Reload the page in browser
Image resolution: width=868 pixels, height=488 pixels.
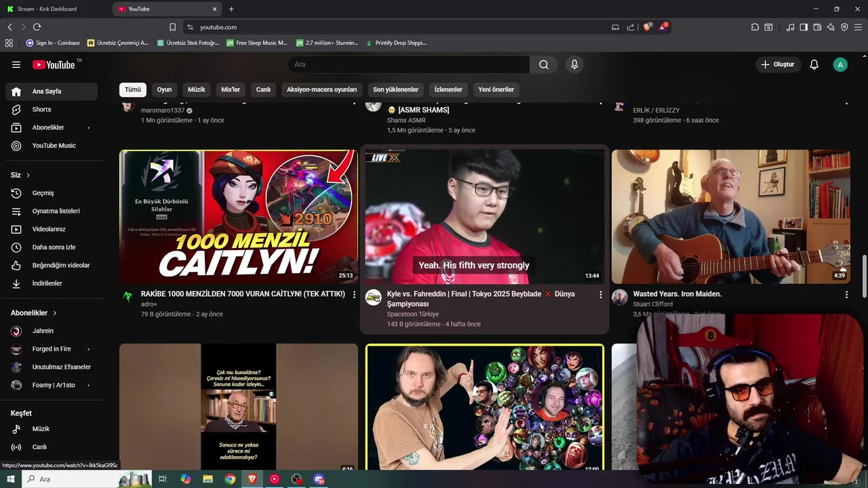tap(37, 27)
